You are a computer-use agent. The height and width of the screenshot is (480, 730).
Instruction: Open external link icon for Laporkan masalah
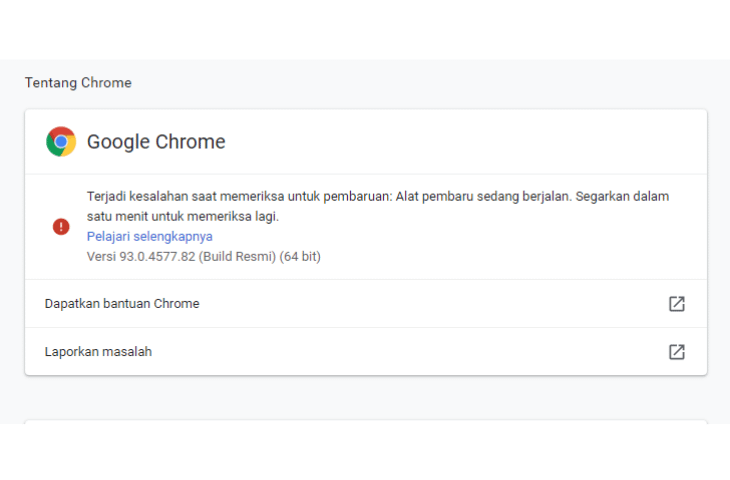tap(676, 352)
